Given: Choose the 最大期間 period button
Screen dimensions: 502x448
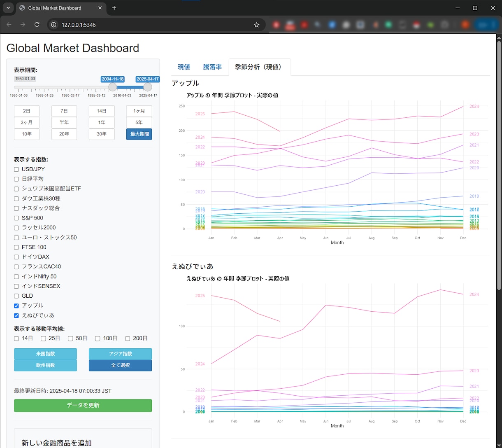Looking at the screenshot, I should click(x=139, y=134).
